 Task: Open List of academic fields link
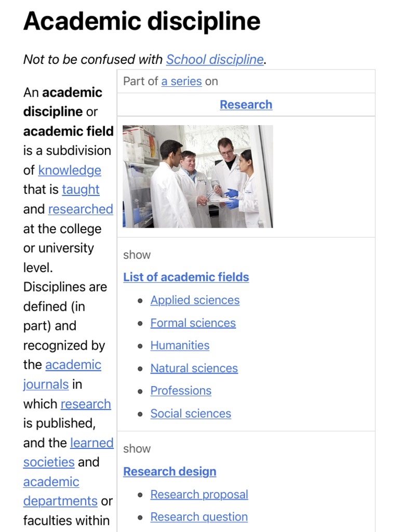186,277
